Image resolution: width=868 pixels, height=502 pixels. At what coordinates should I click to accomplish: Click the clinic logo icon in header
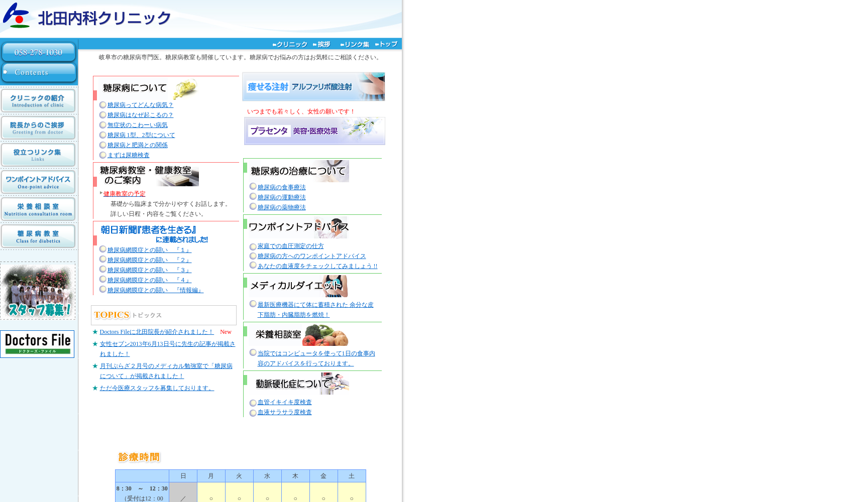pyautogui.click(x=17, y=16)
